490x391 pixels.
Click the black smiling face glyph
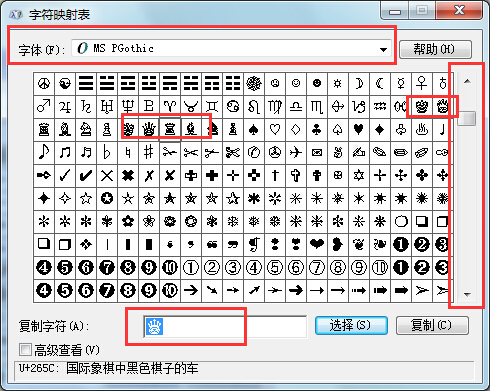pos(317,84)
